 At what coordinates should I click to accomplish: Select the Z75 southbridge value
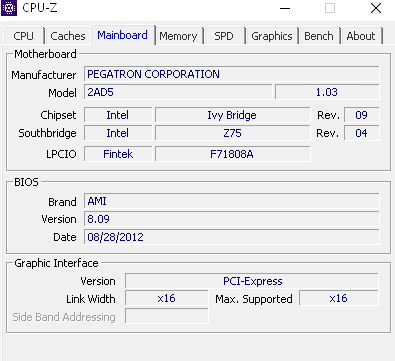(232, 133)
